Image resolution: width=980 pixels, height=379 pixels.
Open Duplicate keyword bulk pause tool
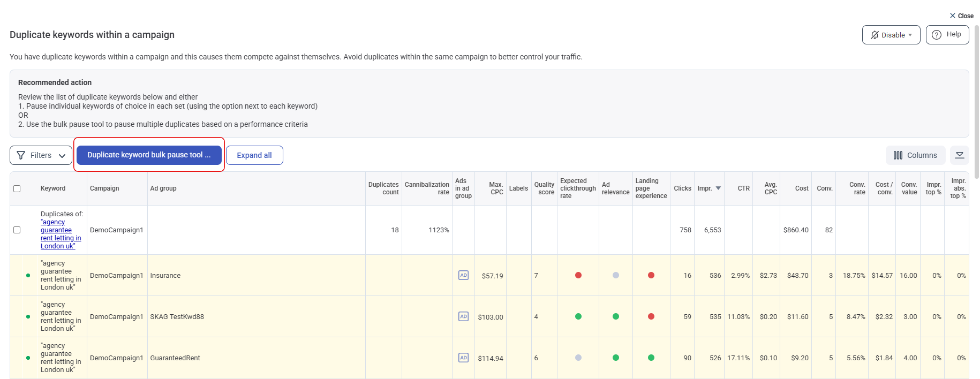pyautogui.click(x=149, y=155)
